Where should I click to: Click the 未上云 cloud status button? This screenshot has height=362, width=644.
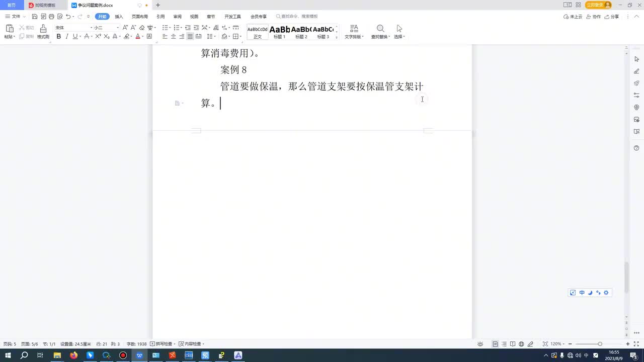(573, 17)
